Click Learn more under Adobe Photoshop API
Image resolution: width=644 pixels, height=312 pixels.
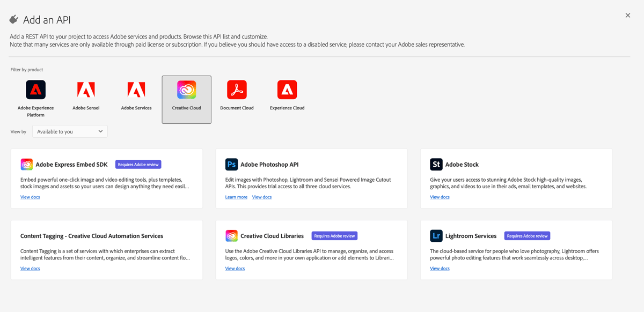pos(236,197)
